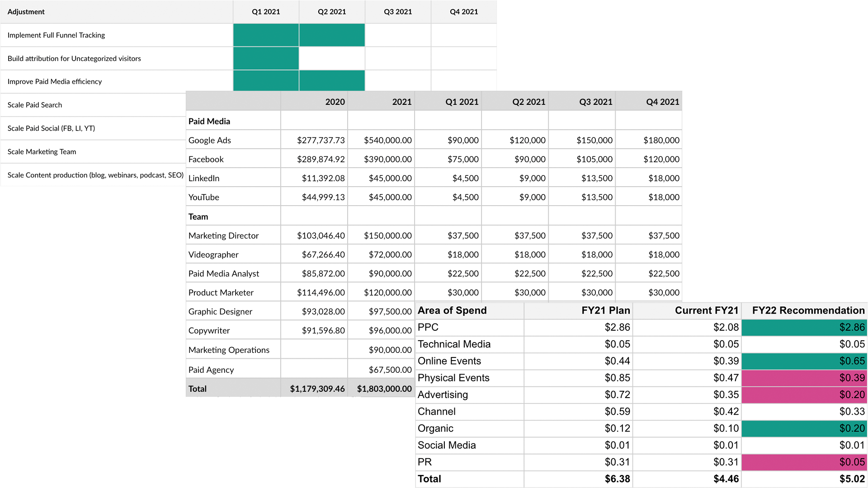Select Channel FY21 Plan value $0.59

[617, 412]
